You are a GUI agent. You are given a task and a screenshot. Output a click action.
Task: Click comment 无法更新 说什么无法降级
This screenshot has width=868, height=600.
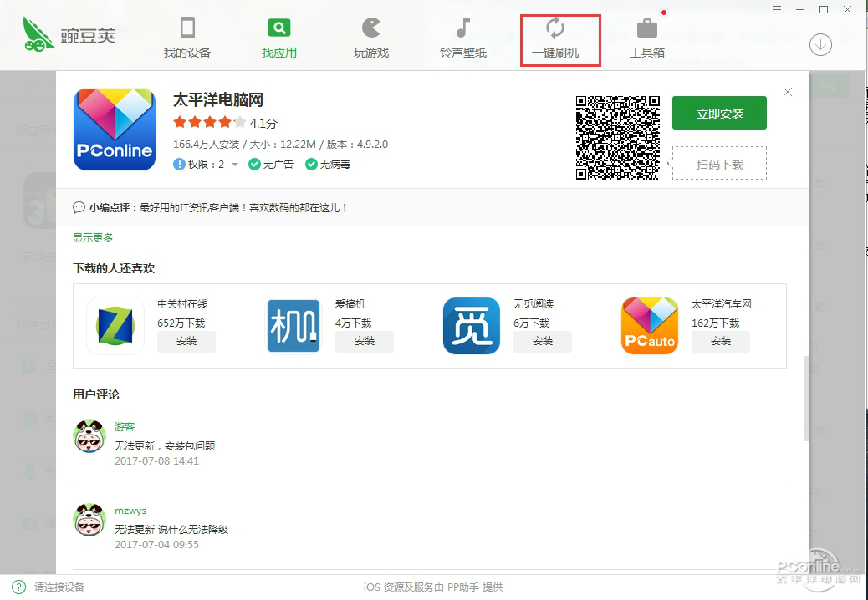[171, 529]
